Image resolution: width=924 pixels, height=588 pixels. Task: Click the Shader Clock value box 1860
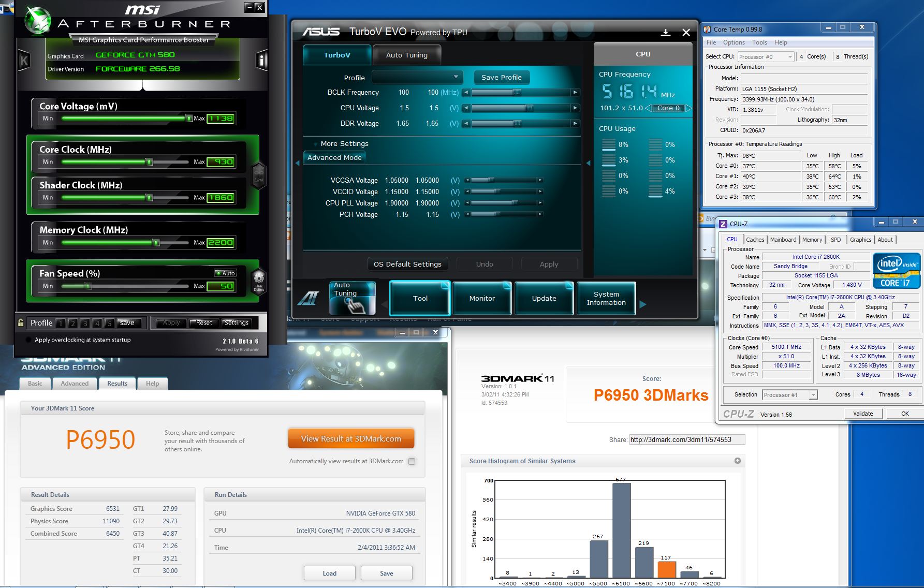(221, 198)
